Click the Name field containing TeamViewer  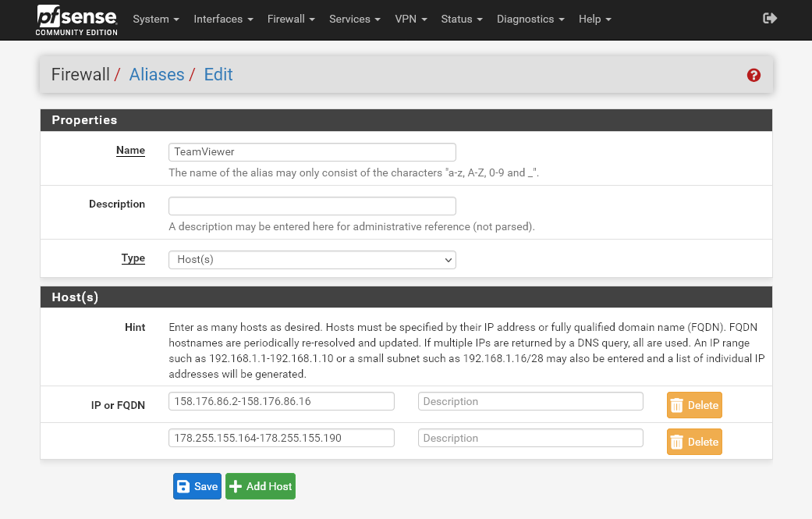coord(312,151)
